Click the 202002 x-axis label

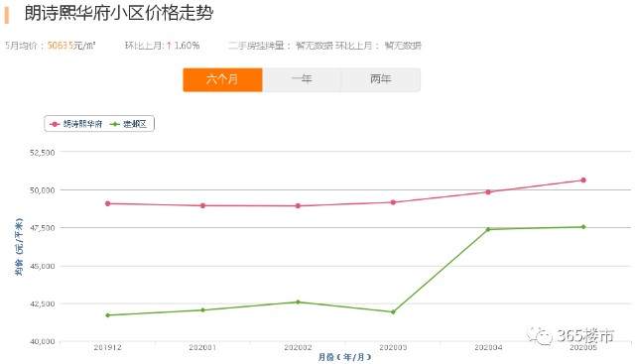pos(298,347)
